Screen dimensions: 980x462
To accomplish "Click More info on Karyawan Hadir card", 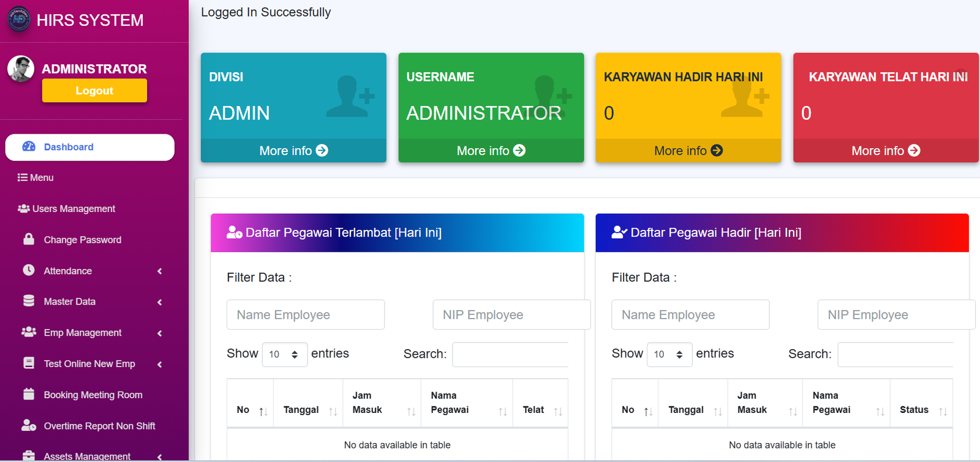I will 688,151.
